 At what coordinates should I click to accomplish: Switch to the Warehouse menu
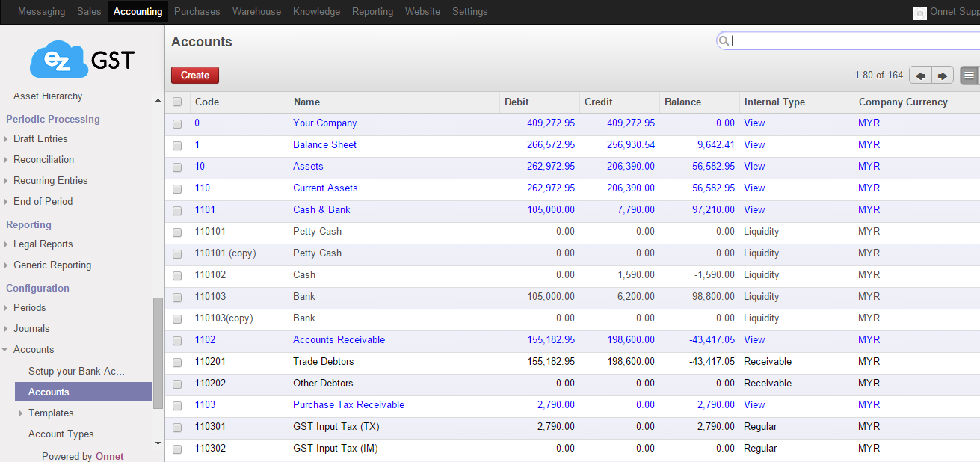pos(256,12)
